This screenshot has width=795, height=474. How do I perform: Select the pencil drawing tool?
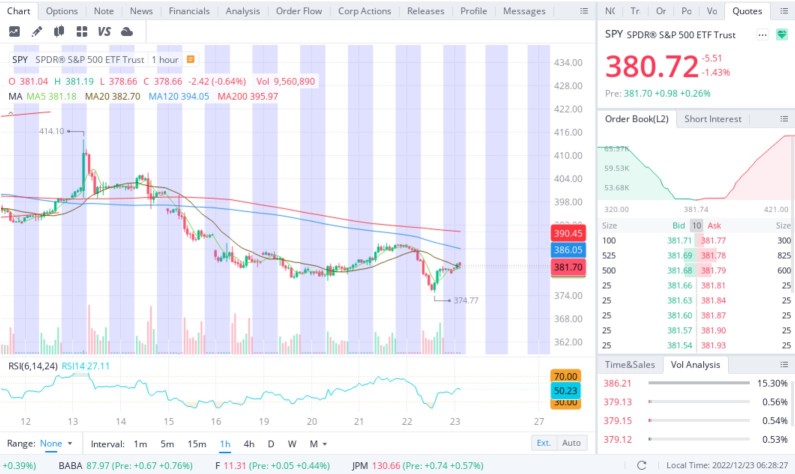click(37, 31)
